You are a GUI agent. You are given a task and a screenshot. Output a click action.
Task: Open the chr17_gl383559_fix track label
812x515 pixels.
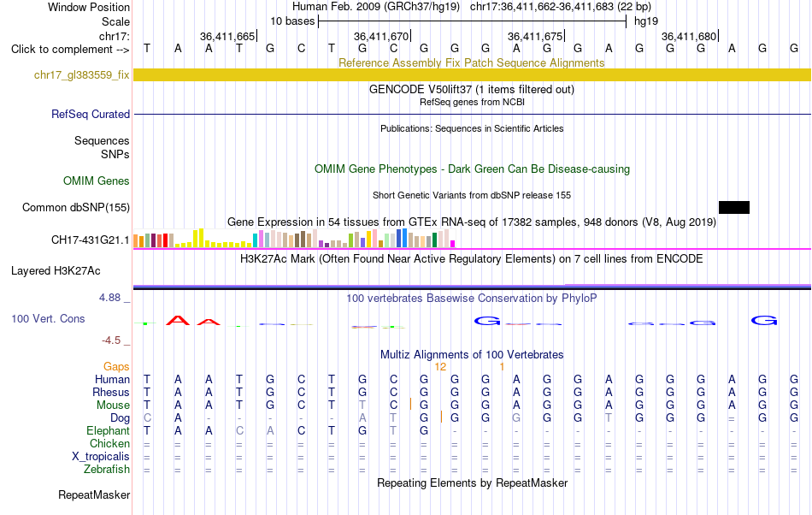click(81, 75)
